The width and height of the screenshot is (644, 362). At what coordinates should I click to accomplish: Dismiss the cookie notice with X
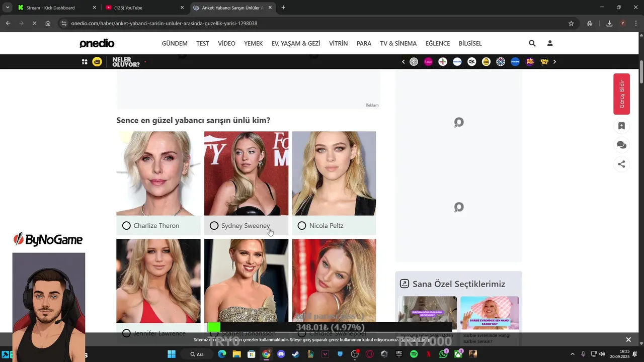(628, 340)
